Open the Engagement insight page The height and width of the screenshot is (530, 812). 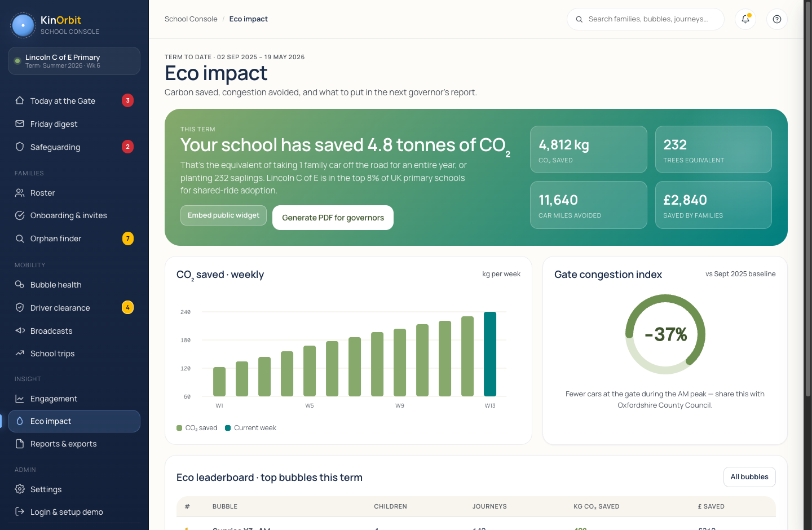(74, 399)
